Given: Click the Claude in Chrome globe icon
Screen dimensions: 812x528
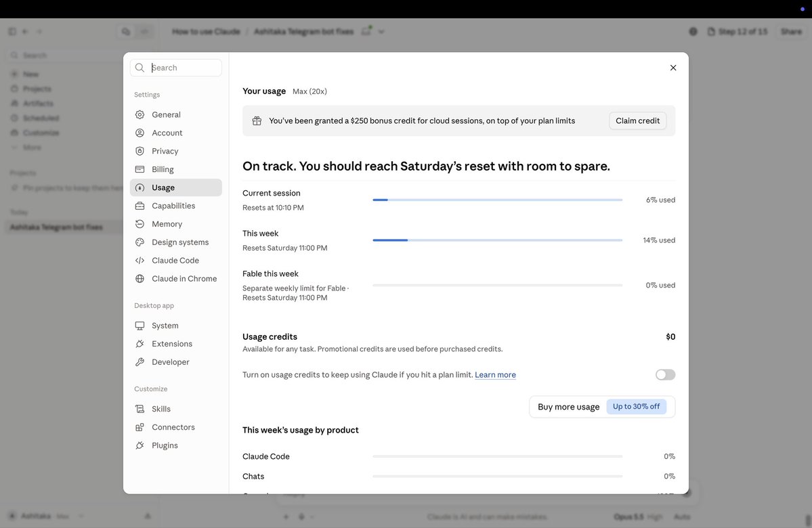Looking at the screenshot, I should click(140, 278).
